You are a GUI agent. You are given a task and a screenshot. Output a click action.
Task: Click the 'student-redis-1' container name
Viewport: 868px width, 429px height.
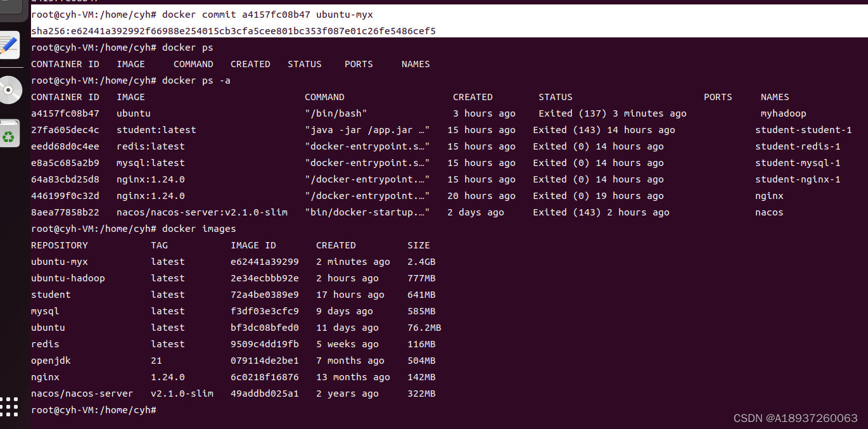click(798, 146)
